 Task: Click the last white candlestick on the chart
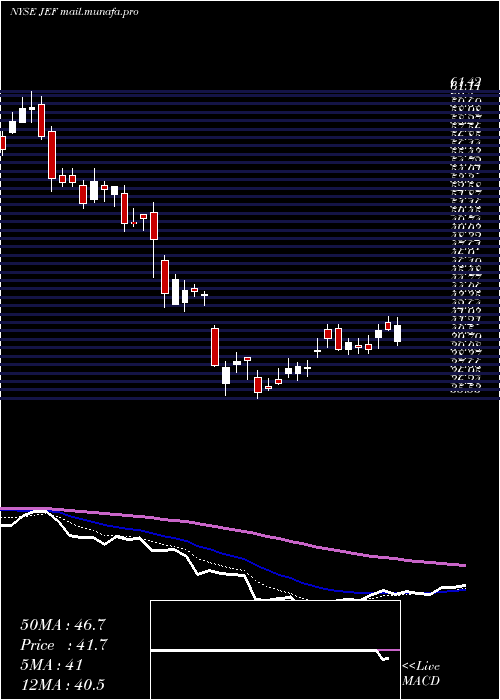397,333
